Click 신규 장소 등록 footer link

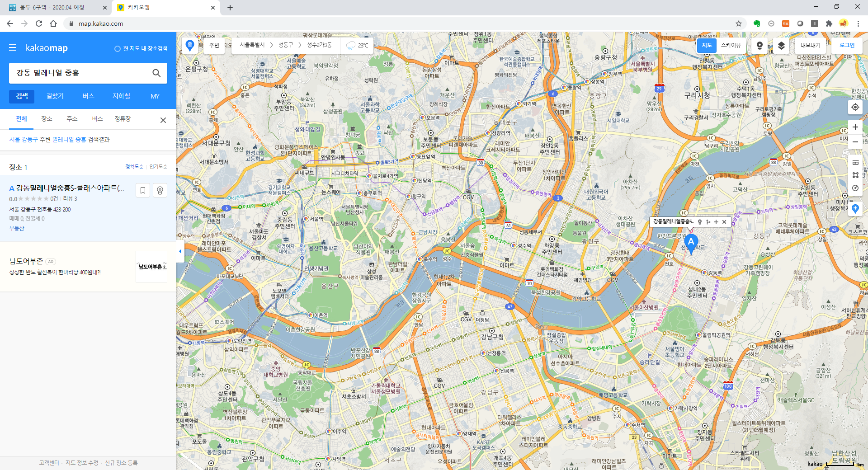click(121, 463)
